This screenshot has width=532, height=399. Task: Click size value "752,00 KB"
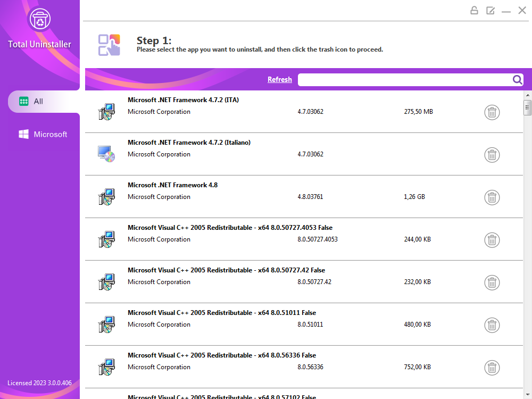click(x=417, y=367)
